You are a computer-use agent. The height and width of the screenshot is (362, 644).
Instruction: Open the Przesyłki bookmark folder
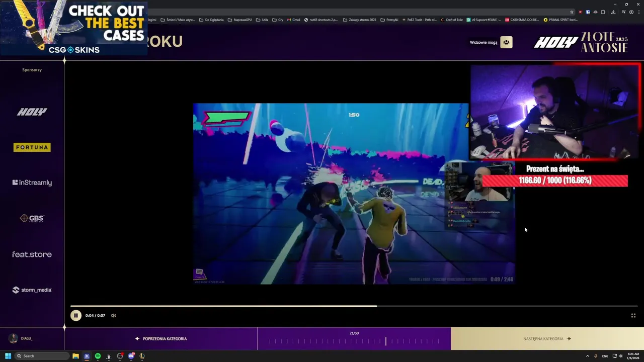pos(389,20)
